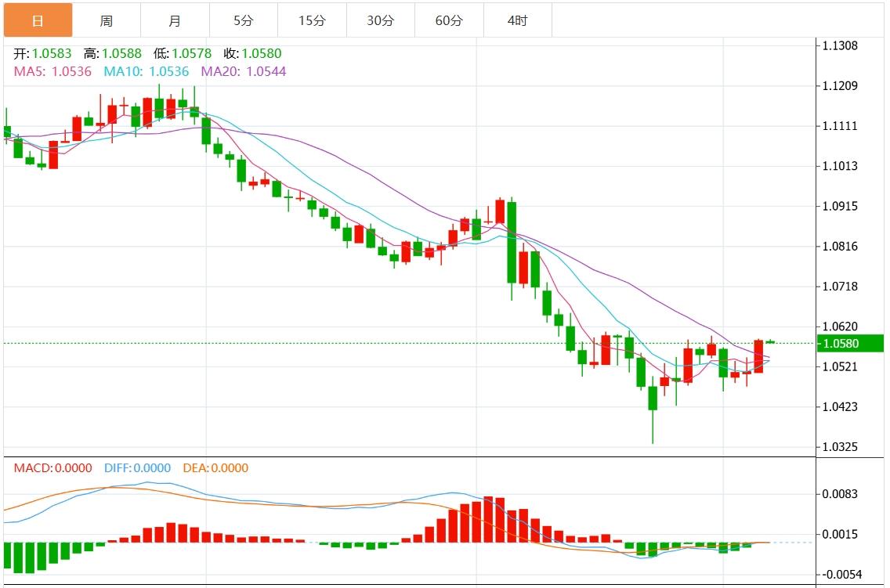Click the 1.0325 price axis label
890x588 pixels.
point(840,447)
